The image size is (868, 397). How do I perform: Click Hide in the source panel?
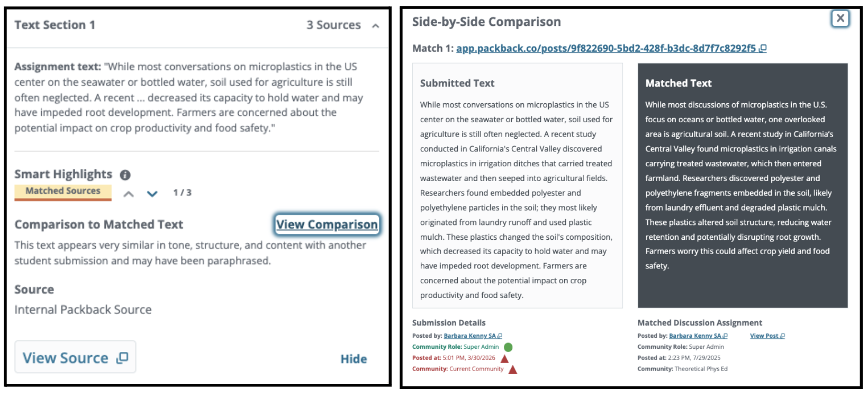tap(354, 359)
